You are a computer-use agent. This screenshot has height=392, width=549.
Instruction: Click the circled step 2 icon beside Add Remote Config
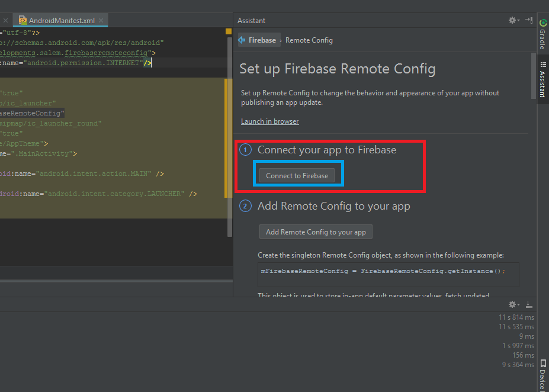[245, 205]
